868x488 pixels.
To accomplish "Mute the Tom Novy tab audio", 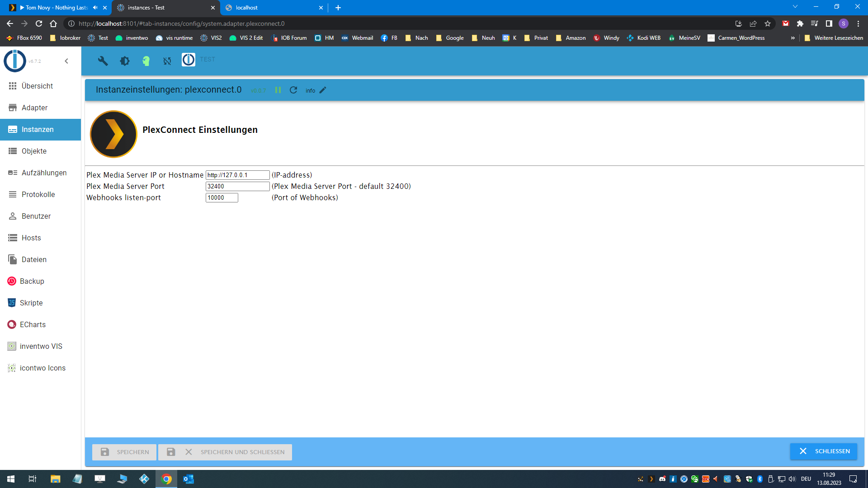I will (95, 8).
